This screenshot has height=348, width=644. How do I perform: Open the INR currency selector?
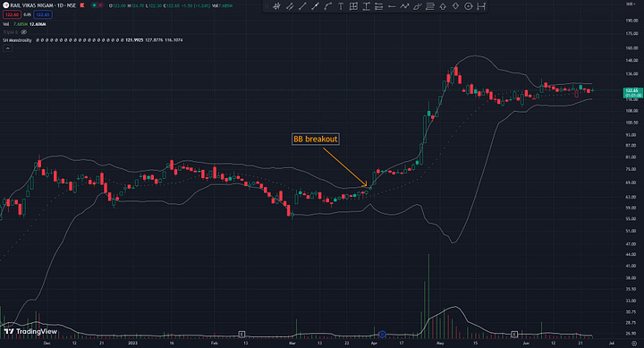631,4
